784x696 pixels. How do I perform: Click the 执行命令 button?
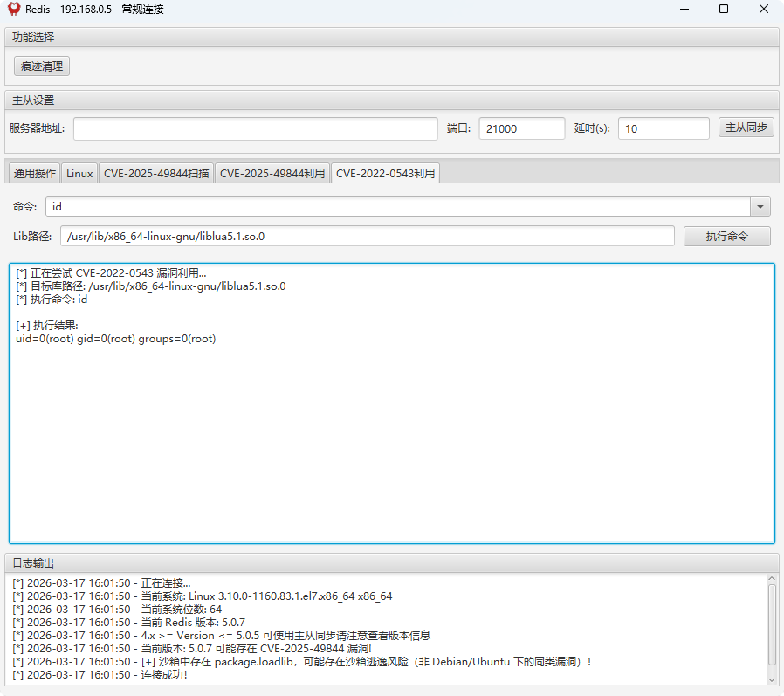(727, 236)
